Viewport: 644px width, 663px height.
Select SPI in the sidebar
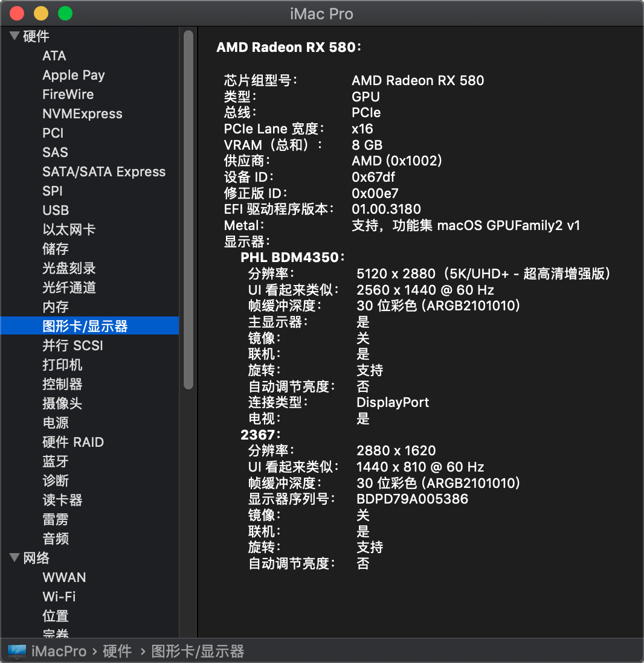tap(53, 191)
